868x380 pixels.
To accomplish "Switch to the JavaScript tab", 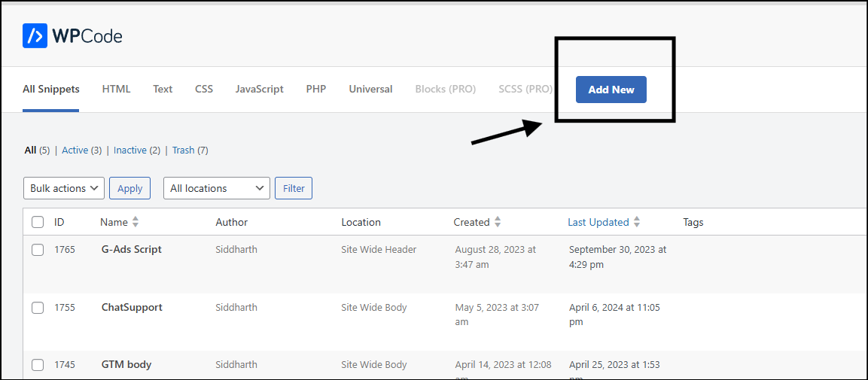I will click(259, 89).
